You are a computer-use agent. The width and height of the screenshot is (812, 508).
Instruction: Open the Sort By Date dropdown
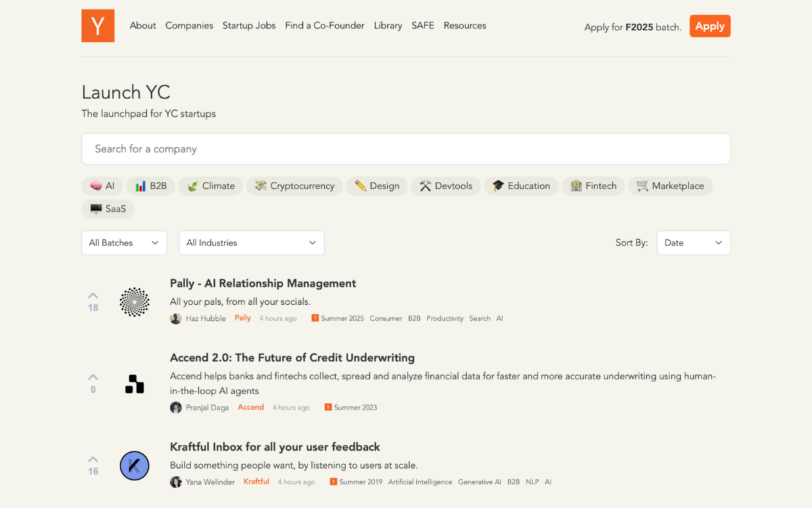click(x=694, y=243)
